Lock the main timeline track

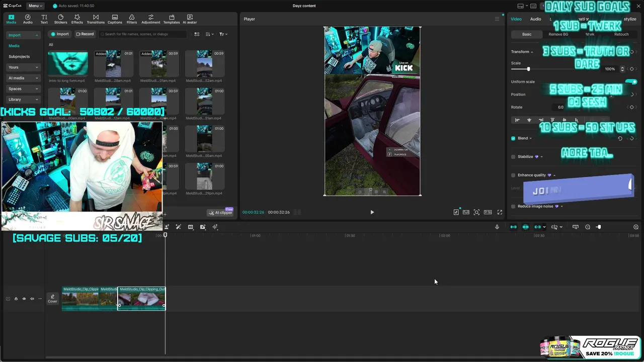pyautogui.click(x=16, y=299)
